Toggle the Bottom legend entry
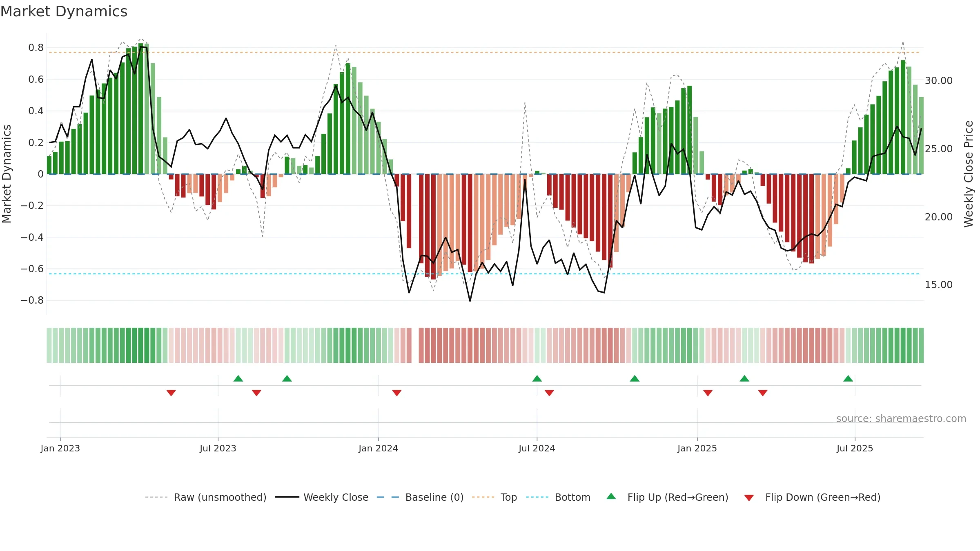This screenshot has width=980, height=551. (558, 497)
